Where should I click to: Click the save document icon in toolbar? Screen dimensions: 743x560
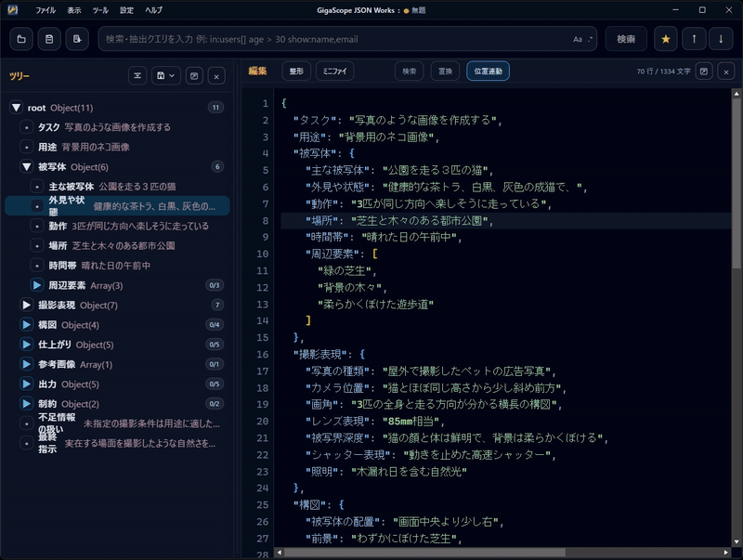click(x=49, y=39)
